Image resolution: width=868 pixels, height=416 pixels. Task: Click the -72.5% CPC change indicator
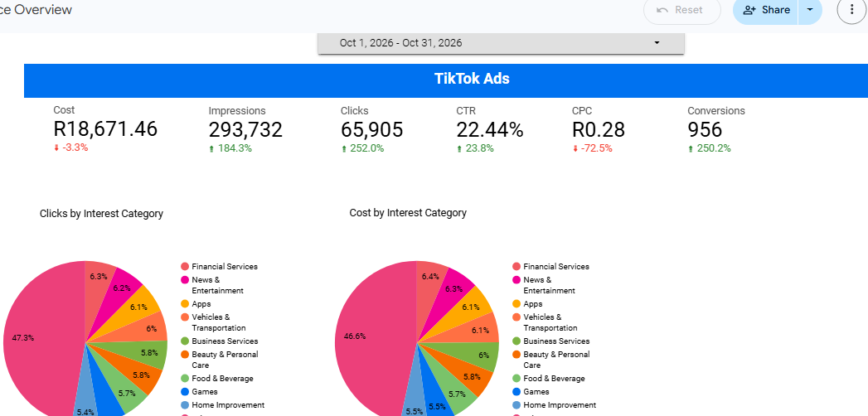point(592,148)
